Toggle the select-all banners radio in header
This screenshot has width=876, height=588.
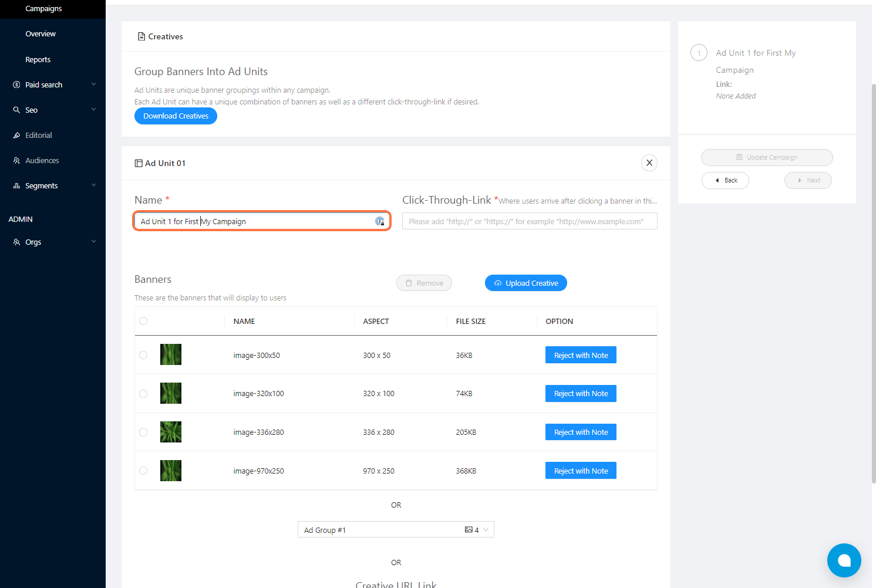pyautogui.click(x=143, y=321)
